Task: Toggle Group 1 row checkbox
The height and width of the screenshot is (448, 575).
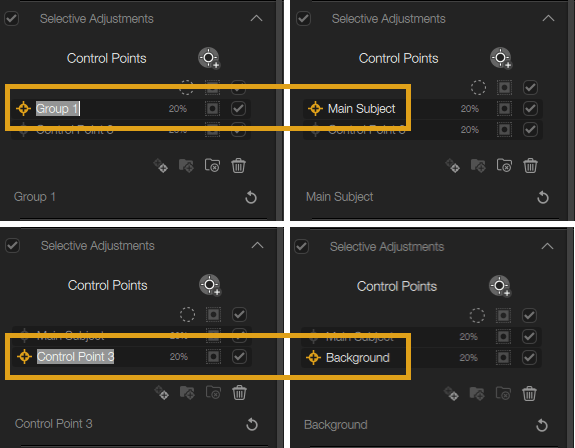Action: pyautogui.click(x=238, y=109)
